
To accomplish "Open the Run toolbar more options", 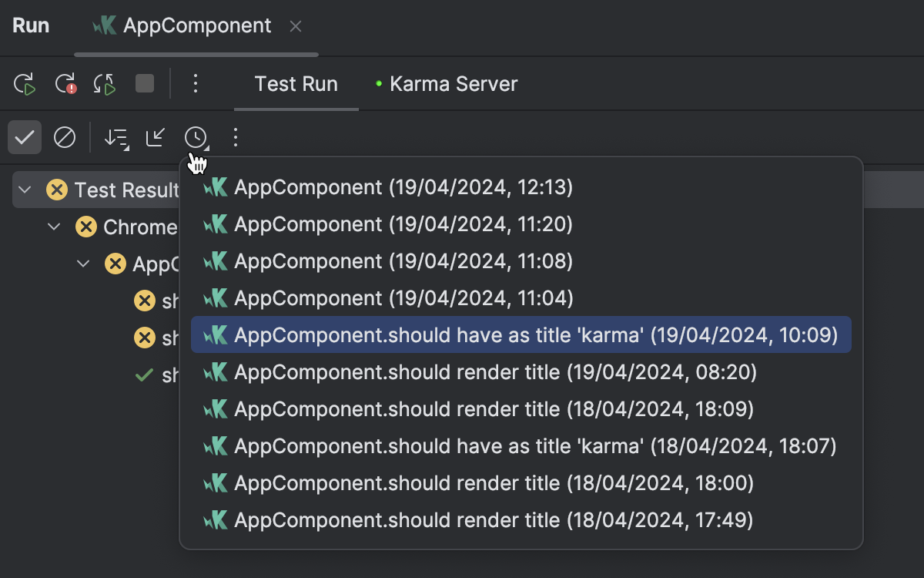I will [196, 83].
